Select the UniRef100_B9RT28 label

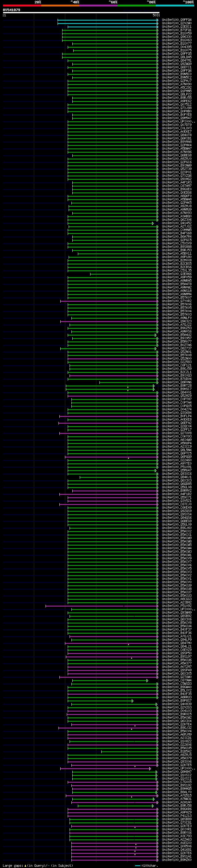[x=176, y=386]
